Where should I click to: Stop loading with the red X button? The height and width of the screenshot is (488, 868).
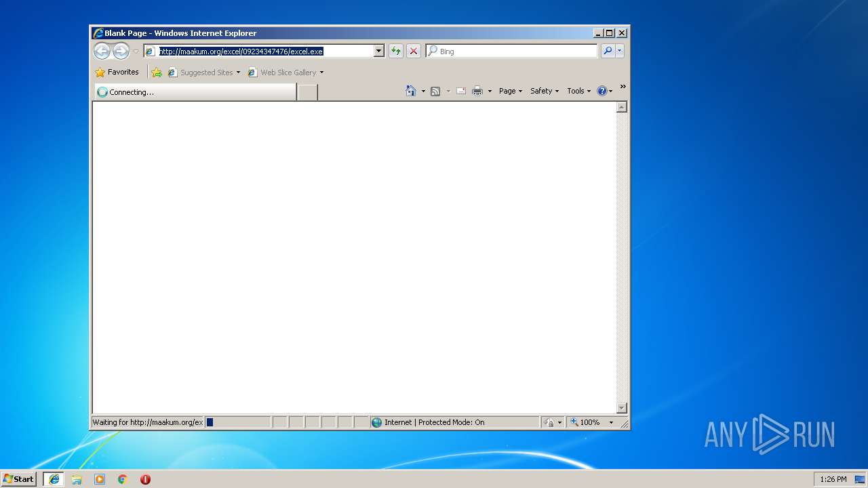[414, 51]
